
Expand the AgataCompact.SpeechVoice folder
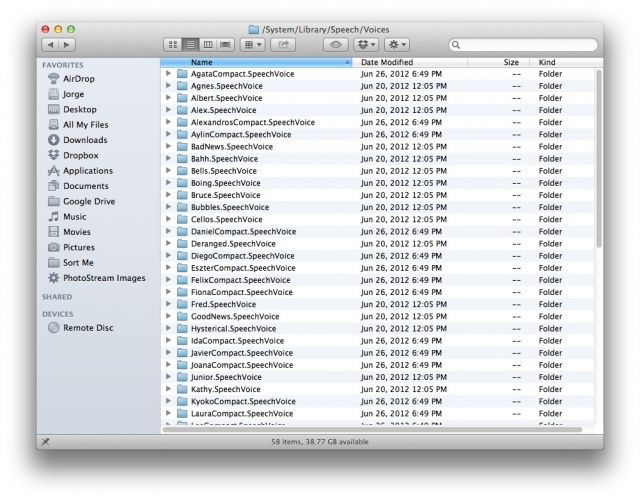click(168, 73)
